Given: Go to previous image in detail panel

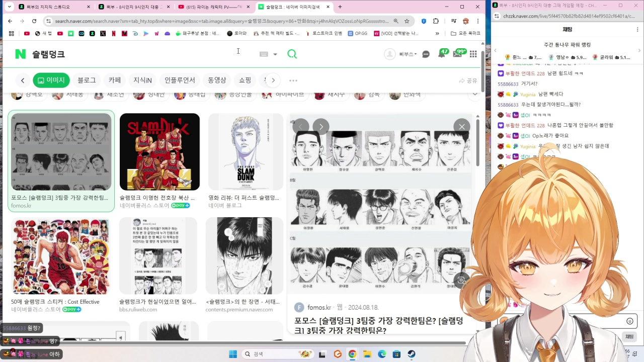Looking at the screenshot, I should (301, 126).
